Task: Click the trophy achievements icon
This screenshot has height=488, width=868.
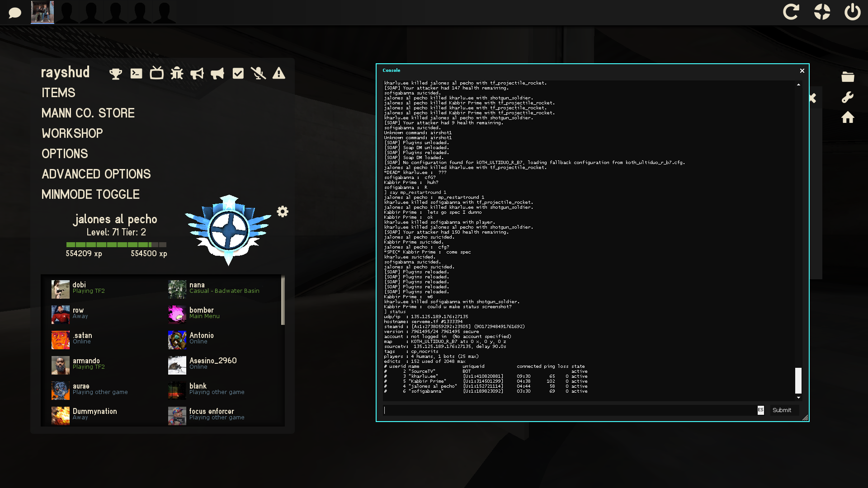Action: coord(116,74)
